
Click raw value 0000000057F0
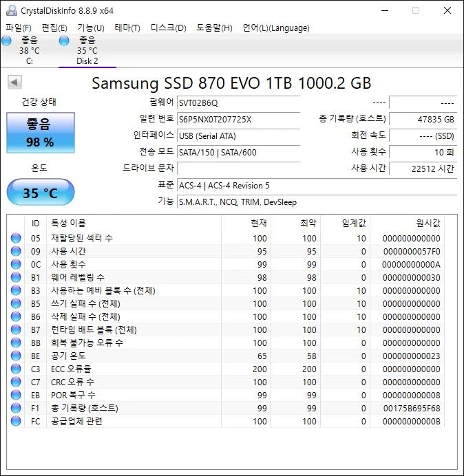(412, 251)
